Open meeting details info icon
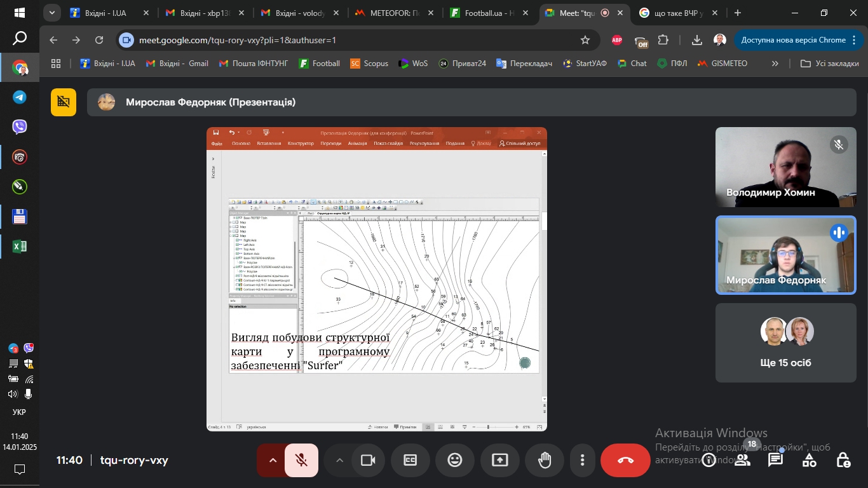The width and height of the screenshot is (868, 488). coord(709,460)
